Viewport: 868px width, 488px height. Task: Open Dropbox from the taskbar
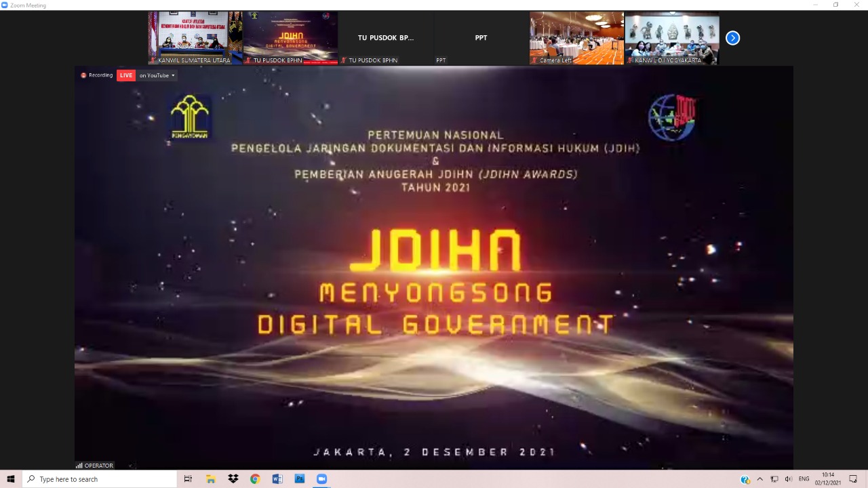click(233, 479)
